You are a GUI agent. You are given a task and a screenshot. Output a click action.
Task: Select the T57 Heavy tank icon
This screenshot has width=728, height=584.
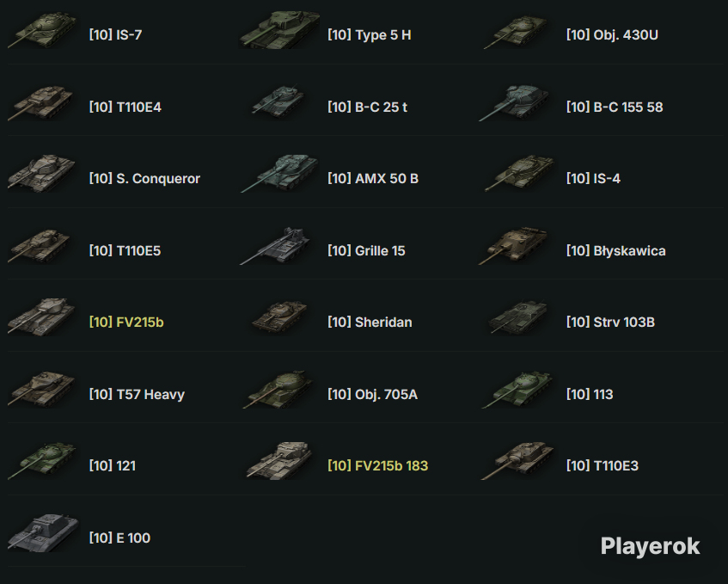[42, 389]
